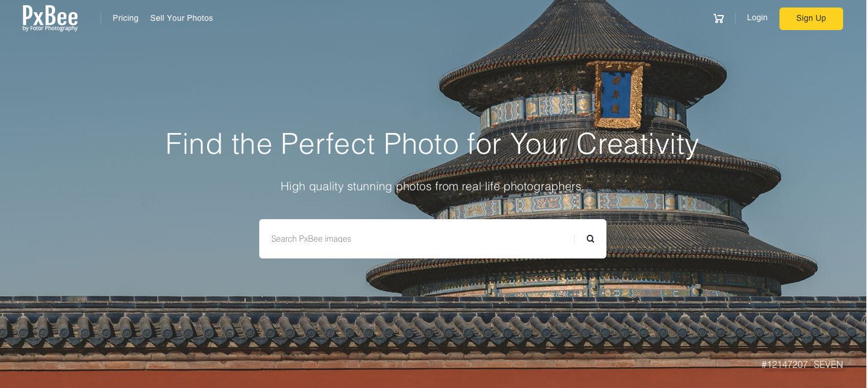The height and width of the screenshot is (388, 868).
Task: Click the PxBee logo
Action: point(50,18)
